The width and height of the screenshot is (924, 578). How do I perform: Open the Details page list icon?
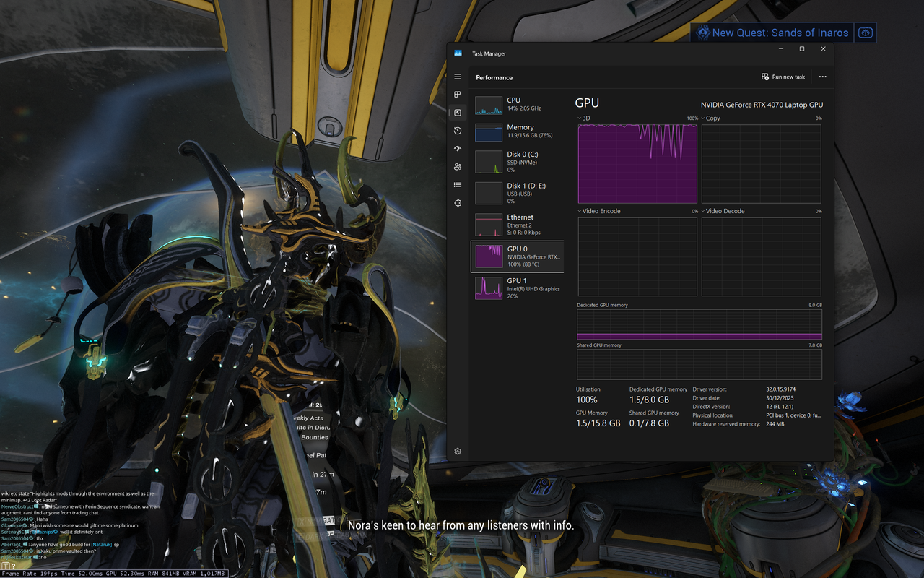click(458, 185)
